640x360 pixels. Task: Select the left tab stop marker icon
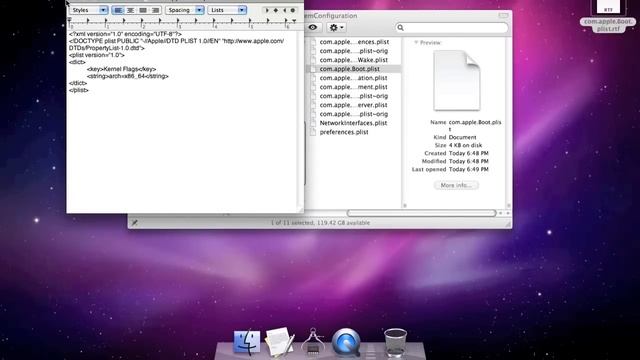point(267,10)
